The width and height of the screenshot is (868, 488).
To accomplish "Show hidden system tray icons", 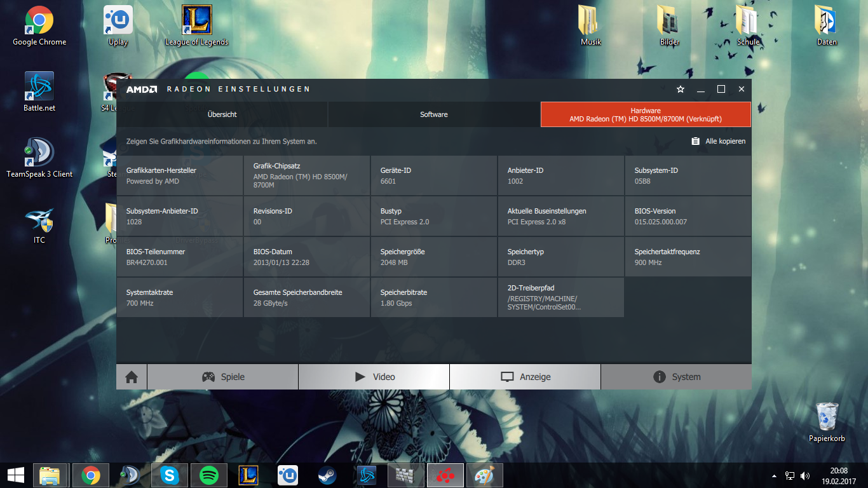I will pos(774,475).
